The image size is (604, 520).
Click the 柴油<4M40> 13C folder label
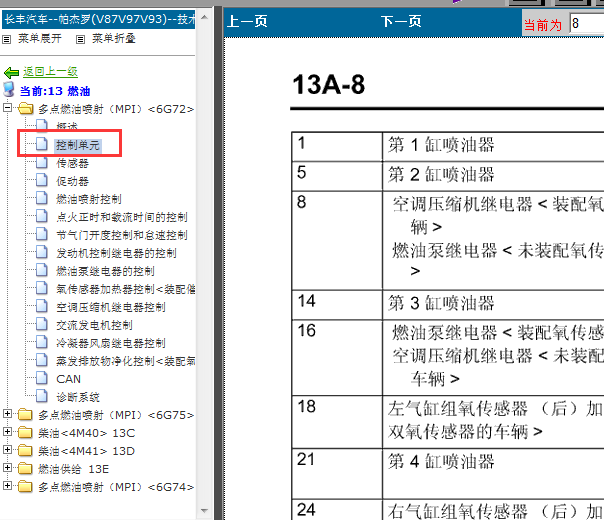pos(86,433)
